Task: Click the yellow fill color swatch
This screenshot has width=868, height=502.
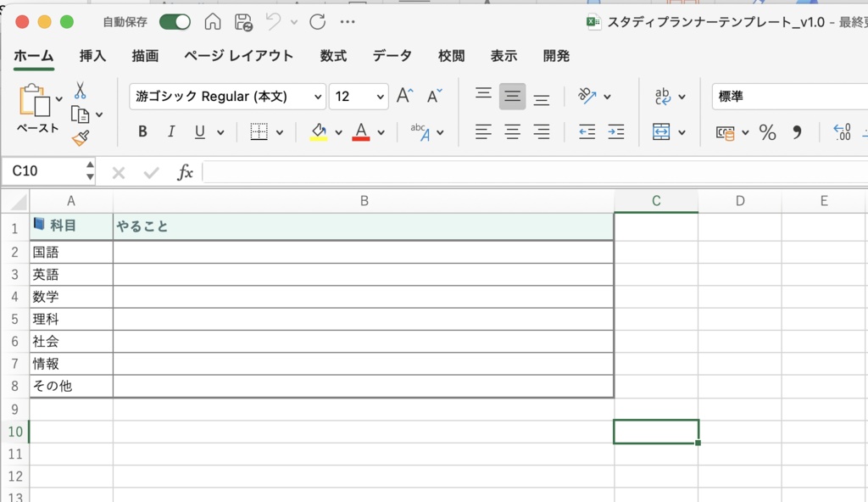Action: click(x=317, y=138)
